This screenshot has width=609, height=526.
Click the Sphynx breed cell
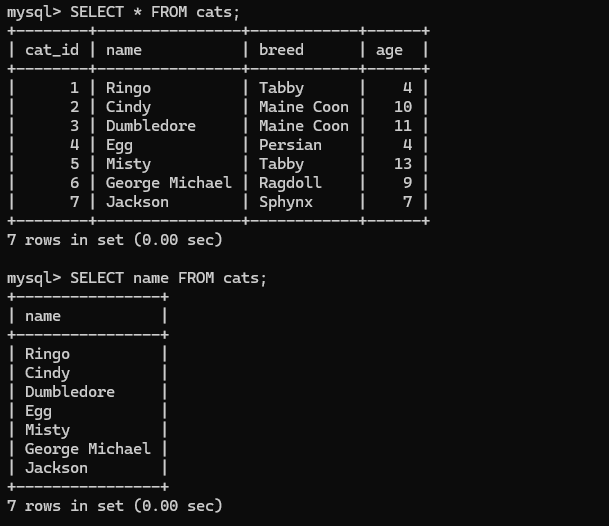[x=285, y=202]
